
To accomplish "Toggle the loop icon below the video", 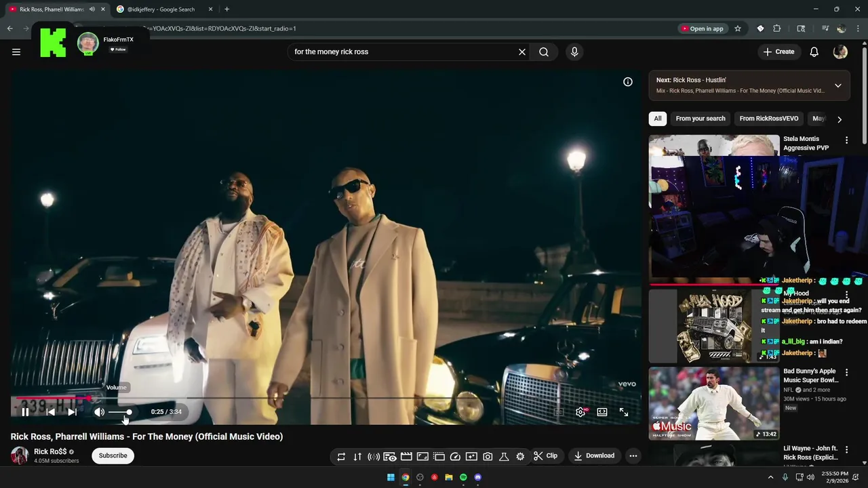I will 341,456.
